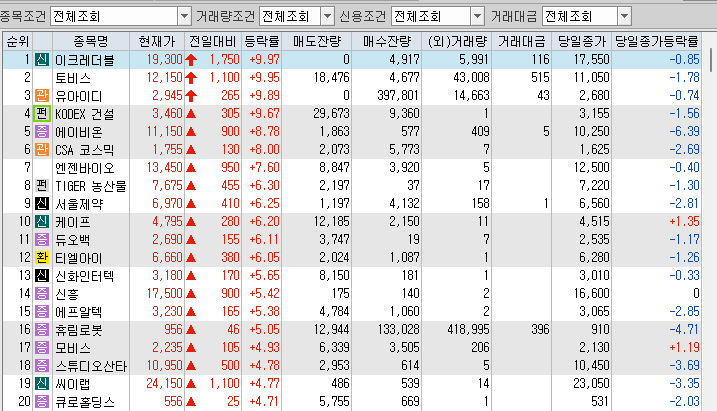Click the 증 badge next to 큐로홀딩스
The height and width of the screenshot is (411, 717).
(42, 401)
